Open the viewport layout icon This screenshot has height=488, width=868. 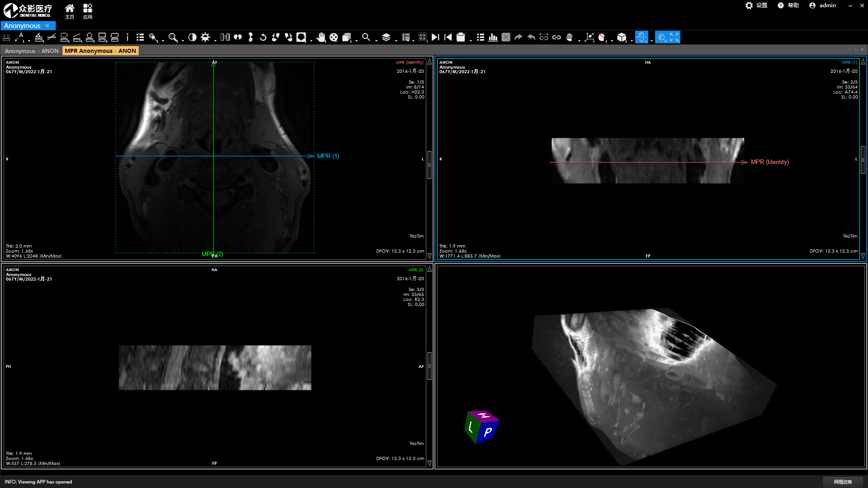406,38
